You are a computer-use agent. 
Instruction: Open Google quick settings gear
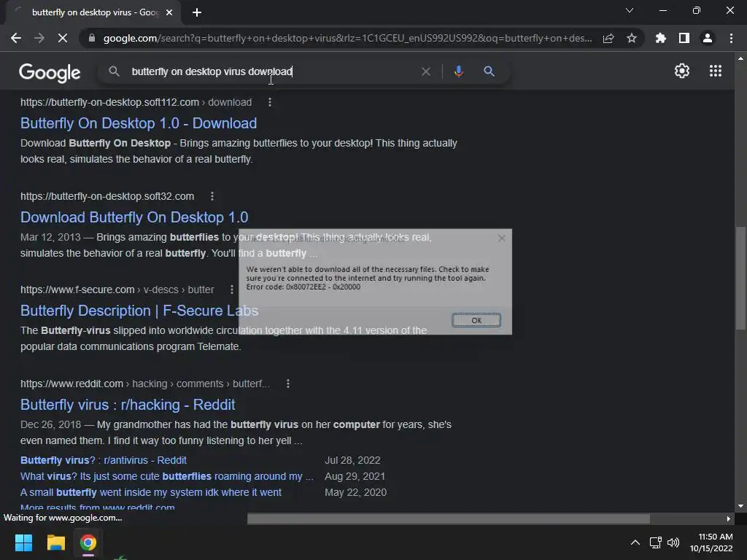[x=682, y=71]
